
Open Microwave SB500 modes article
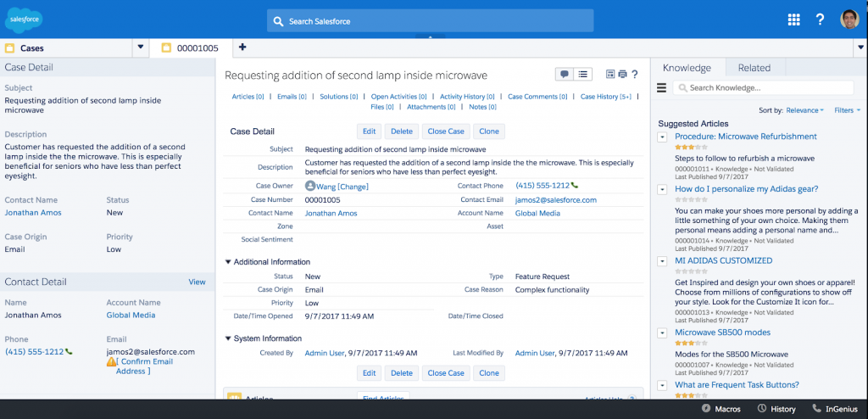722,332
